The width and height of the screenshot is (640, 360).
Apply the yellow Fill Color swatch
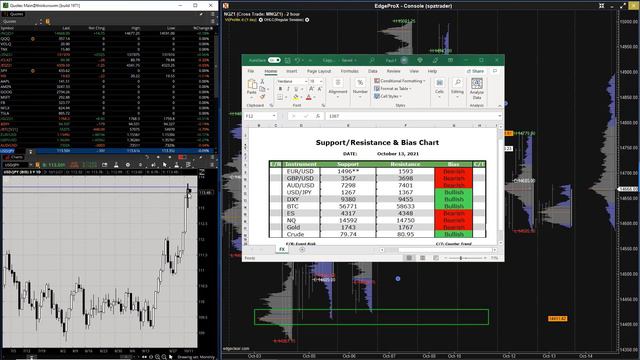296,97
